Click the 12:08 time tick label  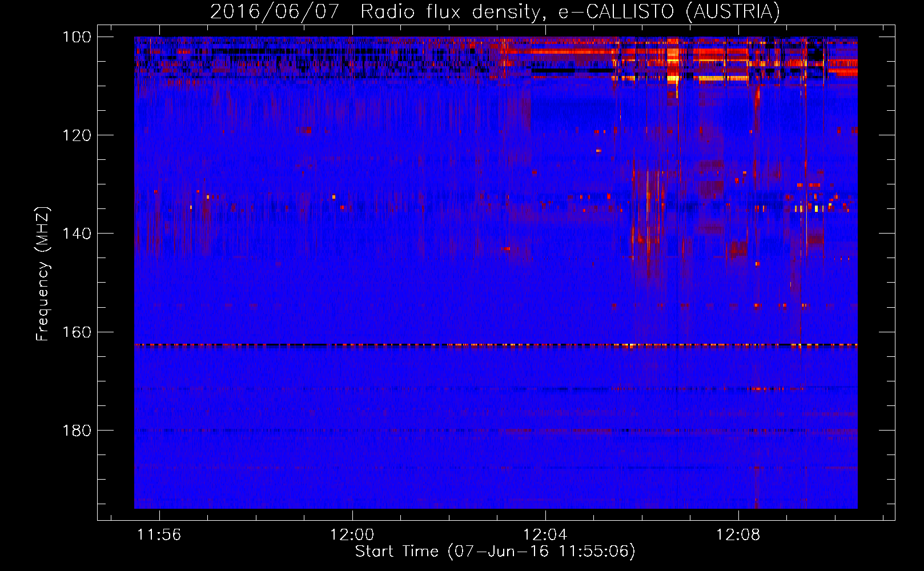click(738, 535)
